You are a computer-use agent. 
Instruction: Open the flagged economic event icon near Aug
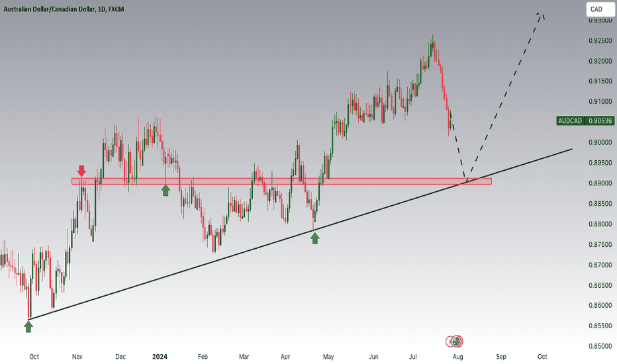[x=457, y=341]
